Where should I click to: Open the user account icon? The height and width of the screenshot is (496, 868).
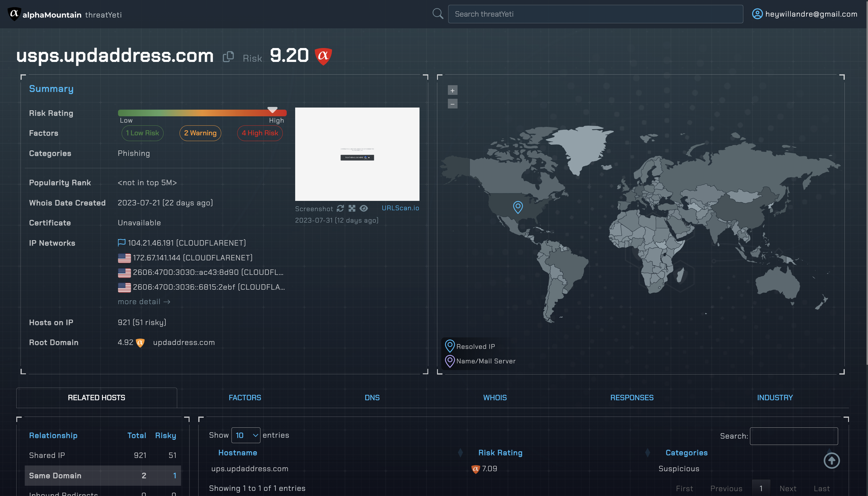[x=757, y=14]
